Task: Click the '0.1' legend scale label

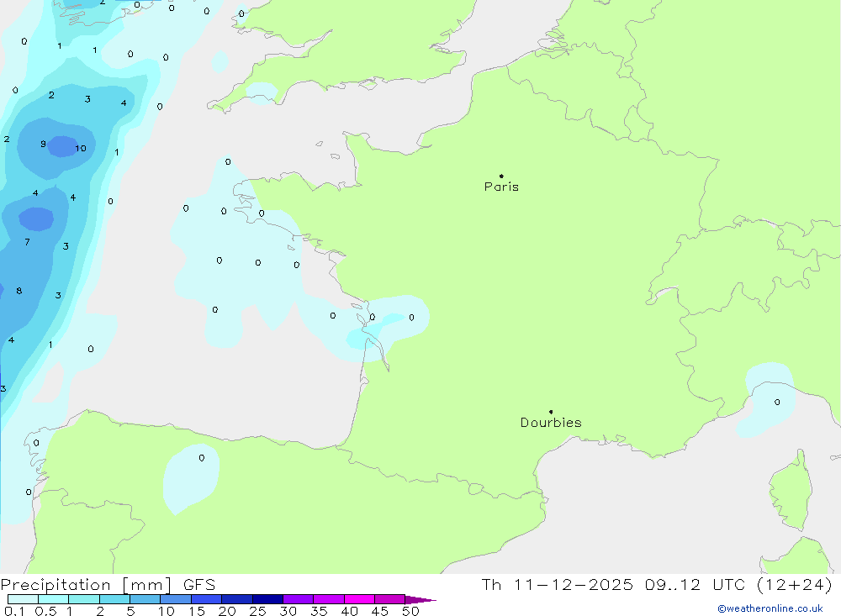Action: [x=14, y=611]
